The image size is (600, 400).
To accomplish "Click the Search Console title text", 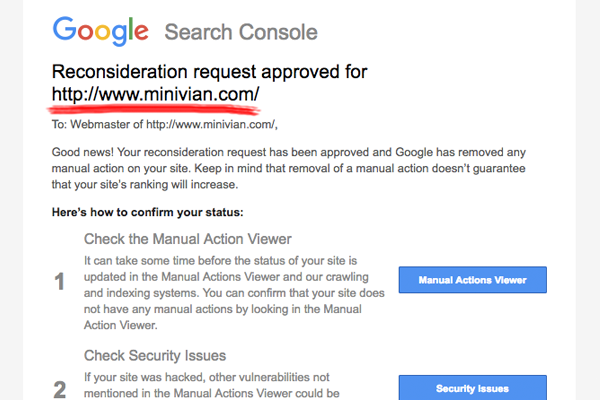I will pyautogui.click(x=241, y=32).
